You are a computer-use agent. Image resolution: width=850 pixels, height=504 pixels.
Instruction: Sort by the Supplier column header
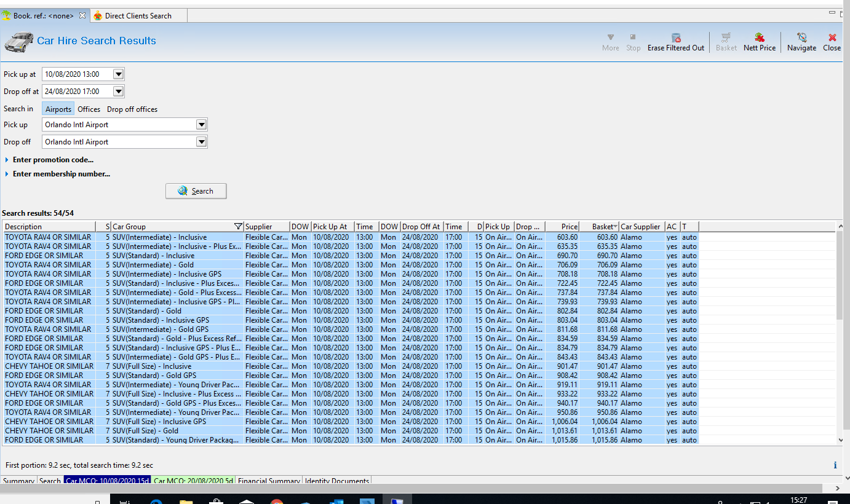click(x=267, y=227)
